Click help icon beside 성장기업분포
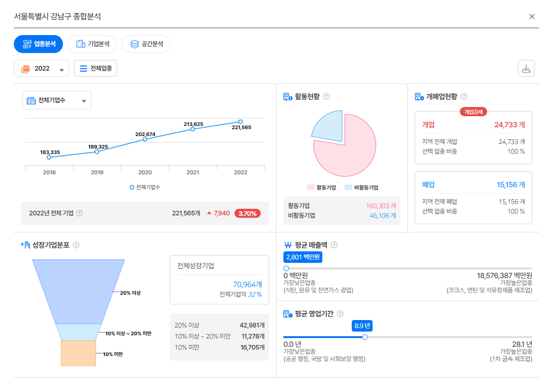 pos(76,245)
